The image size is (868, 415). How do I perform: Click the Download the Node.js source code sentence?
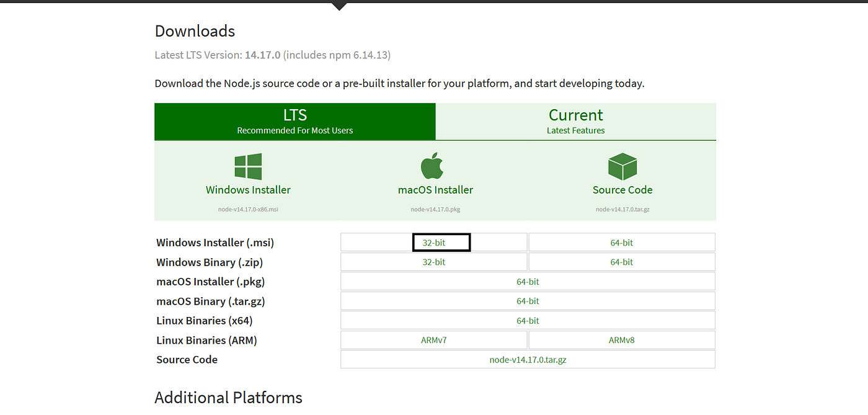click(399, 83)
